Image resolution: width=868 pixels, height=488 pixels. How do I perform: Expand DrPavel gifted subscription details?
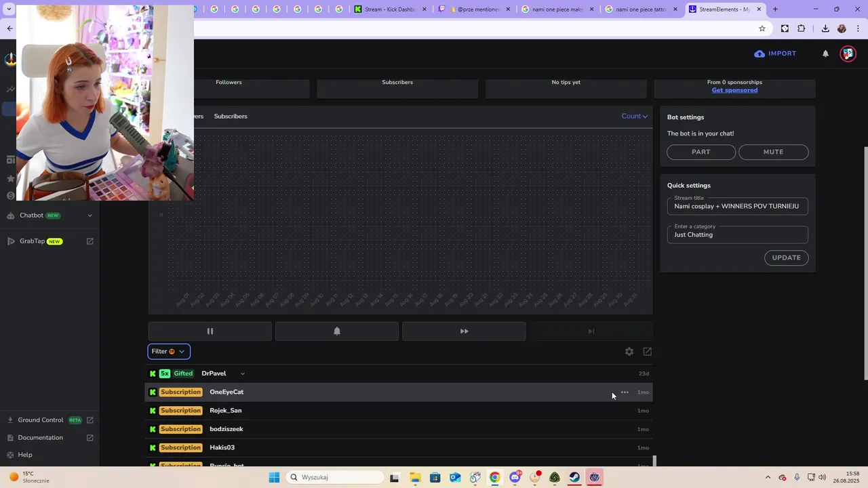click(243, 373)
